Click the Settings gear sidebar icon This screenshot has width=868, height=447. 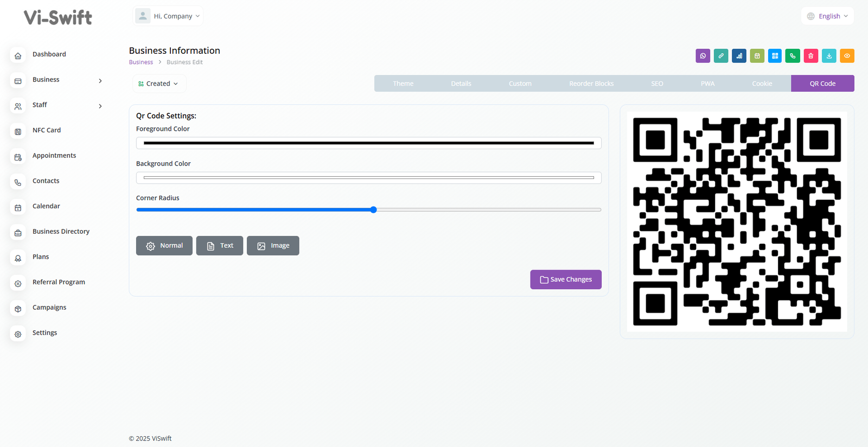[x=18, y=334]
